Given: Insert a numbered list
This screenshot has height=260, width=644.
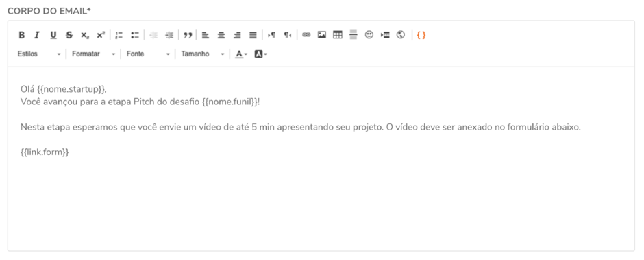Looking at the screenshot, I should point(119,36).
